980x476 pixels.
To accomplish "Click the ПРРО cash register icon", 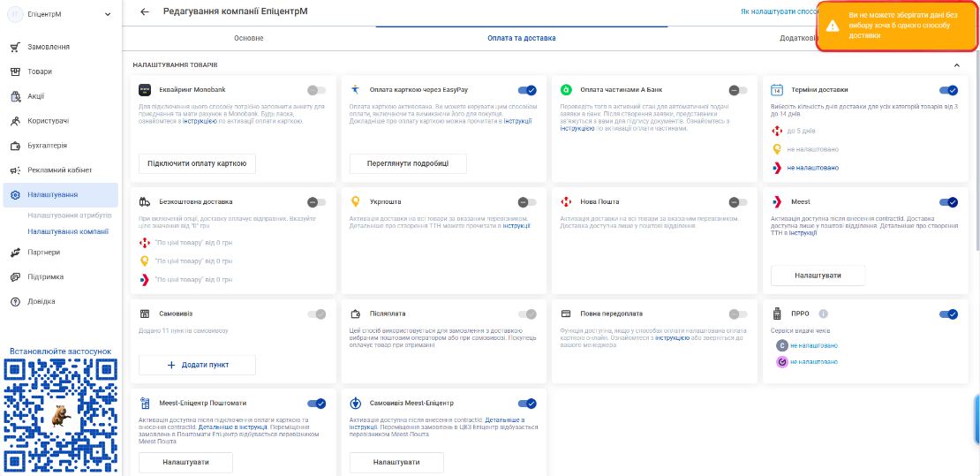I will [777, 314].
